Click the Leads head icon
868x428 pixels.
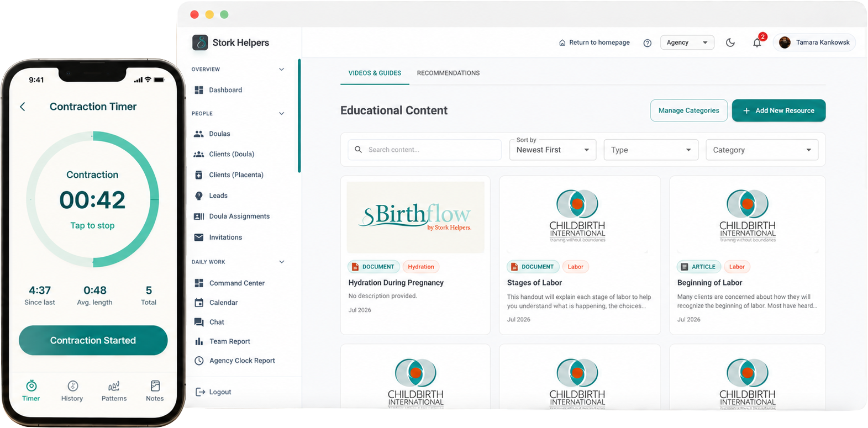199,195
